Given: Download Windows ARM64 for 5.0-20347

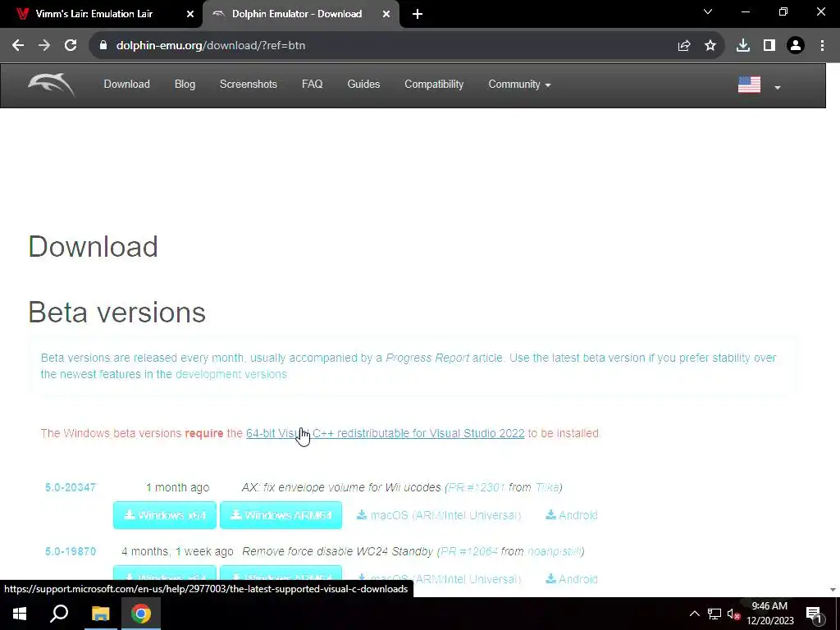Looking at the screenshot, I should tap(281, 515).
